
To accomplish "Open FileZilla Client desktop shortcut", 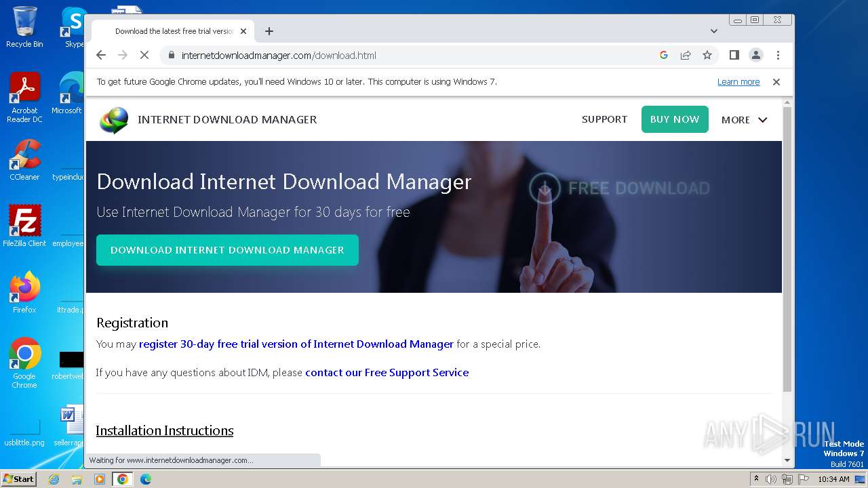I will point(24,226).
